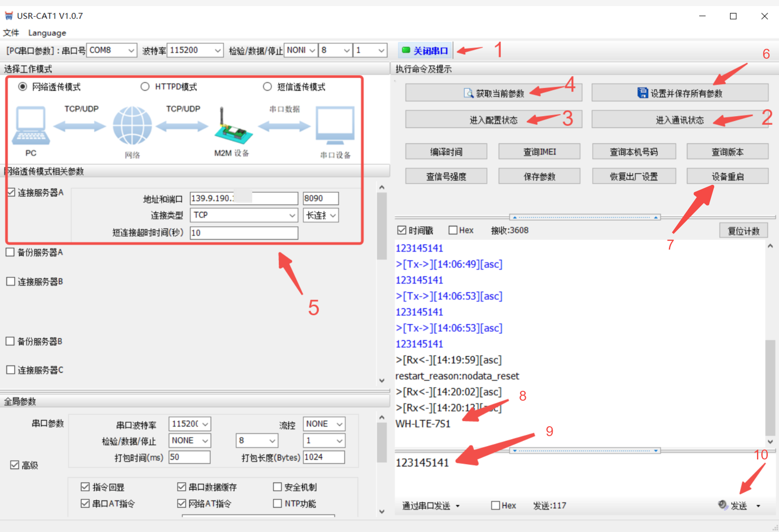The width and height of the screenshot is (779, 532).
Task: Open the Language menu
Action: (47, 33)
